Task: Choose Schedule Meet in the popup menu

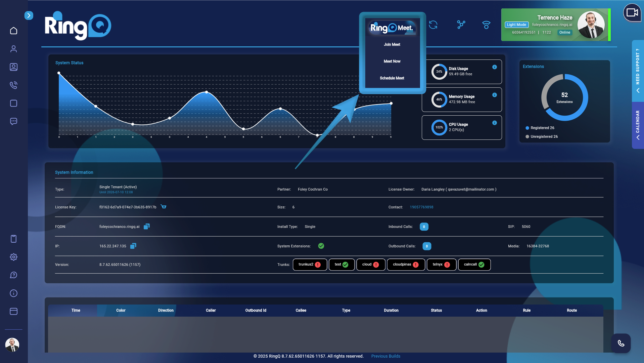Action: (x=392, y=78)
